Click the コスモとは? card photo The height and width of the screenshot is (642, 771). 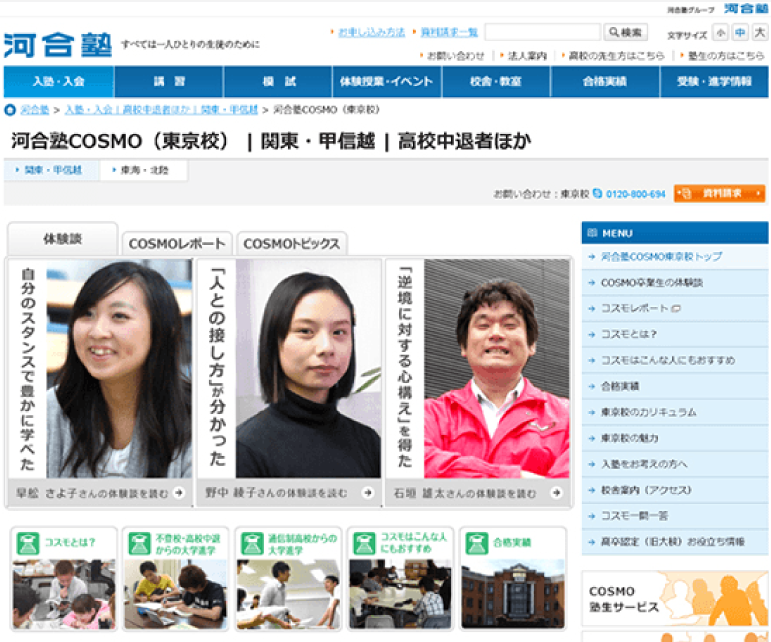(64, 594)
